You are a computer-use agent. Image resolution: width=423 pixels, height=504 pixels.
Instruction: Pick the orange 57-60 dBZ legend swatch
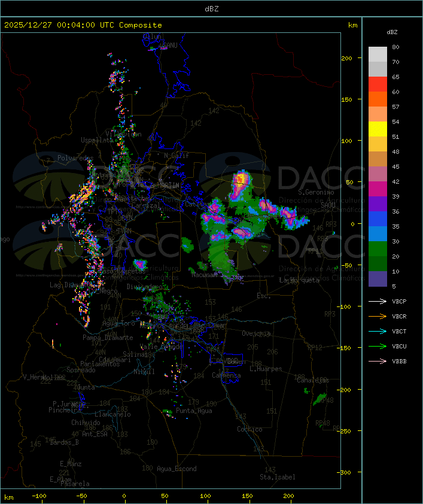378,99
